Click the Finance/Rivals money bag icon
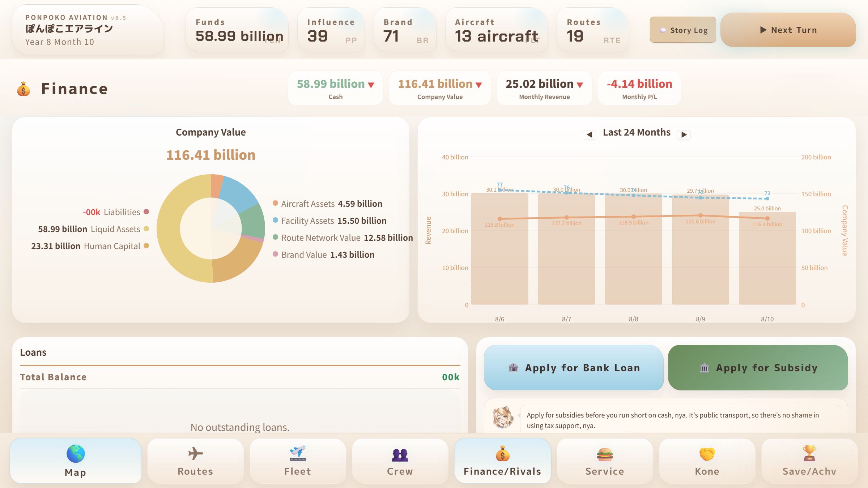Image resolution: width=868 pixels, height=488 pixels. pyautogui.click(x=502, y=454)
